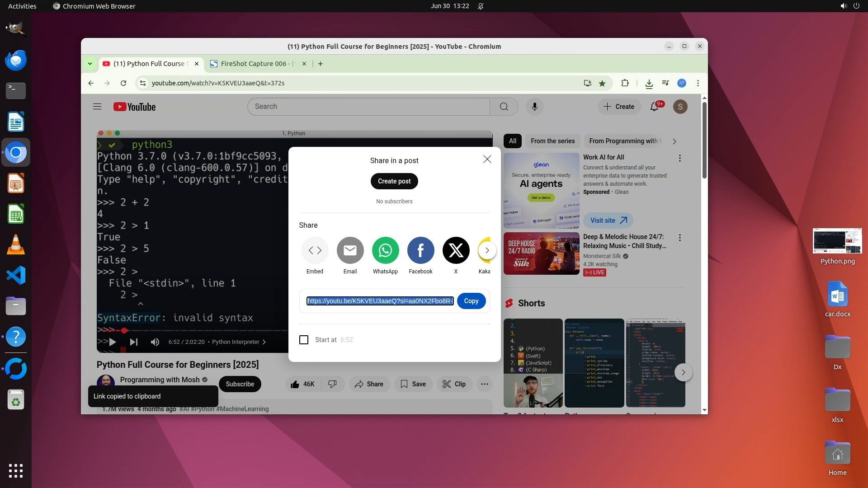The height and width of the screenshot is (488, 868).
Task: Mute the video volume
Action: point(155,342)
